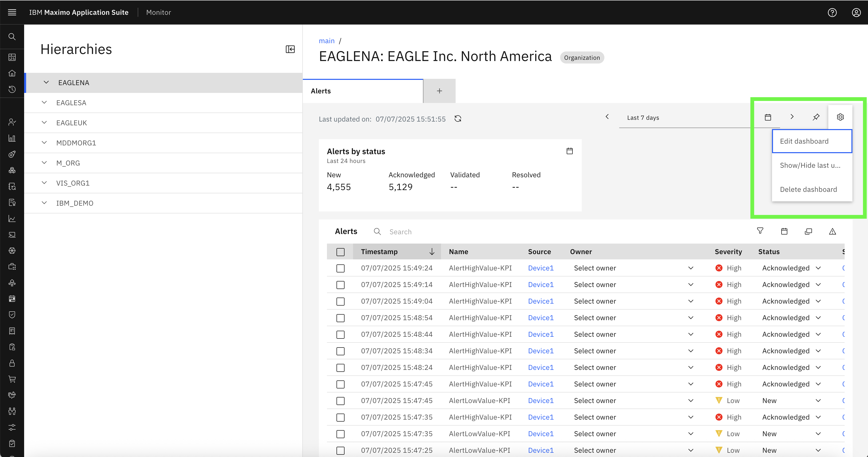The image size is (868, 457).
Task: Select Show/Hide last updated option
Action: (812, 165)
